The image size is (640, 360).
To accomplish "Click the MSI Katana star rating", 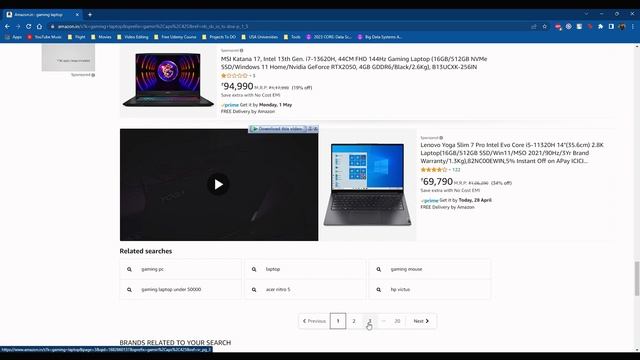I will (234, 76).
